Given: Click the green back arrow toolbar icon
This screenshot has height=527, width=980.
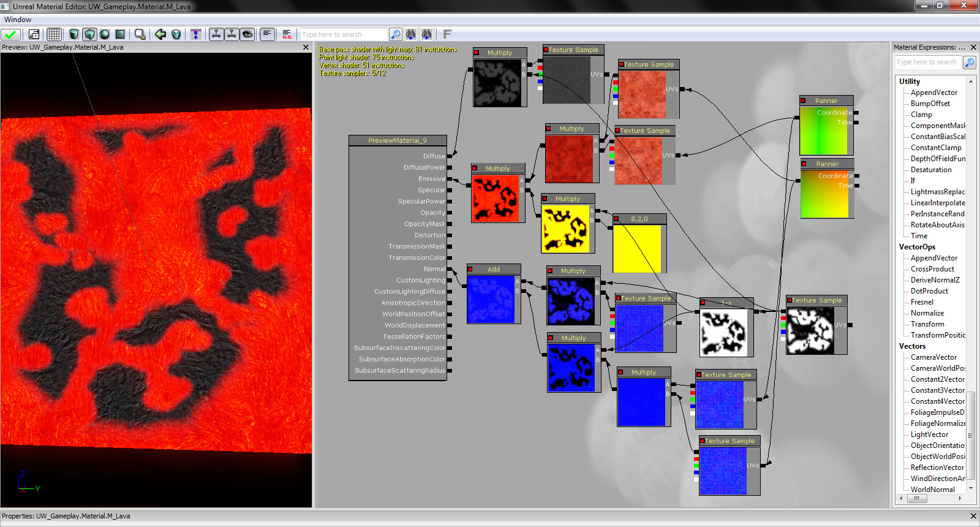Looking at the screenshot, I should coord(160,34).
